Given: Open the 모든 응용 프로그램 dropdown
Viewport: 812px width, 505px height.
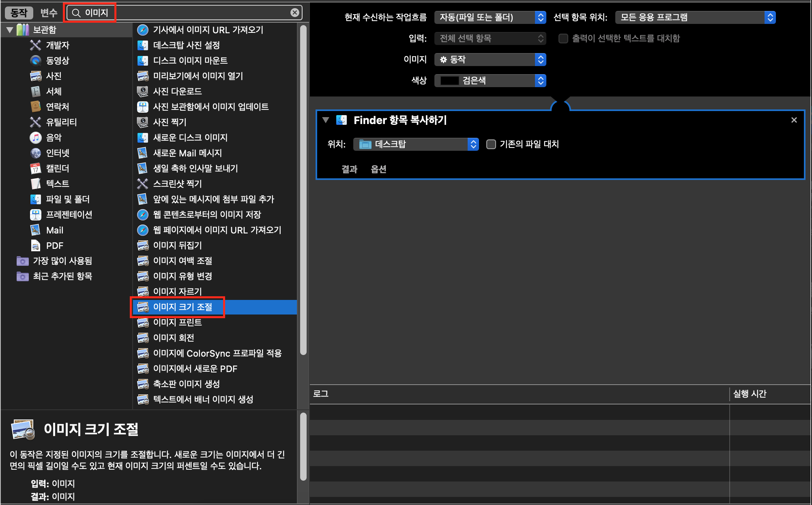Looking at the screenshot, I should pyautogui.click(x=695, y=17).
